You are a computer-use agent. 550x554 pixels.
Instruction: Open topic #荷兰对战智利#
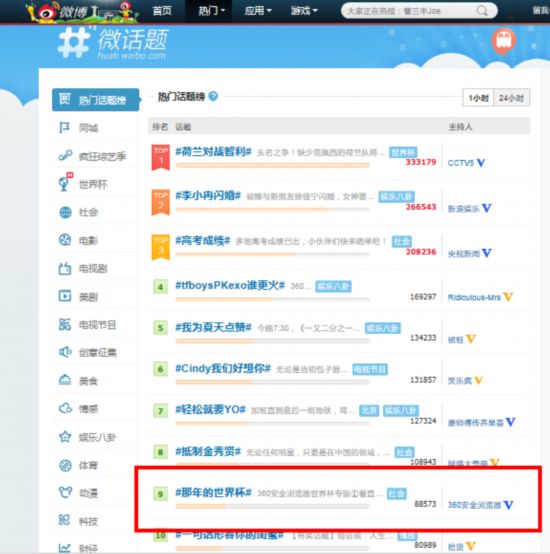point(213,152)
